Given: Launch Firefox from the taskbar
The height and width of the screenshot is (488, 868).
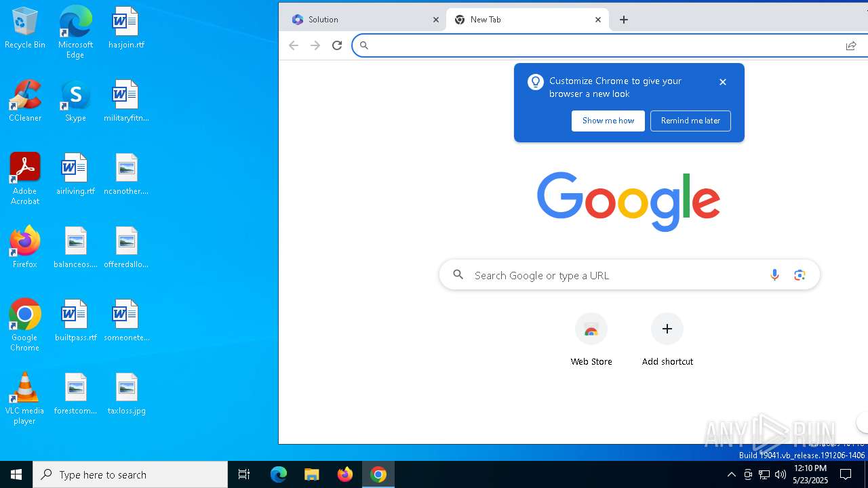Looking at the screenshot, I should [345, 474].
